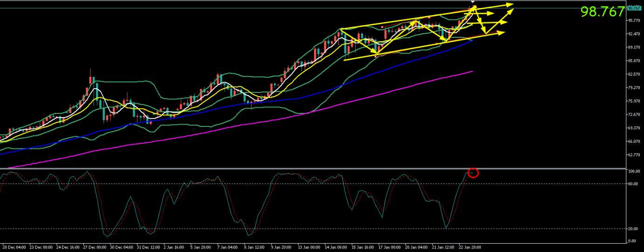Click the lowest yellow channel arrowhead tip
The image size is (644, 252).
(503, 33)
